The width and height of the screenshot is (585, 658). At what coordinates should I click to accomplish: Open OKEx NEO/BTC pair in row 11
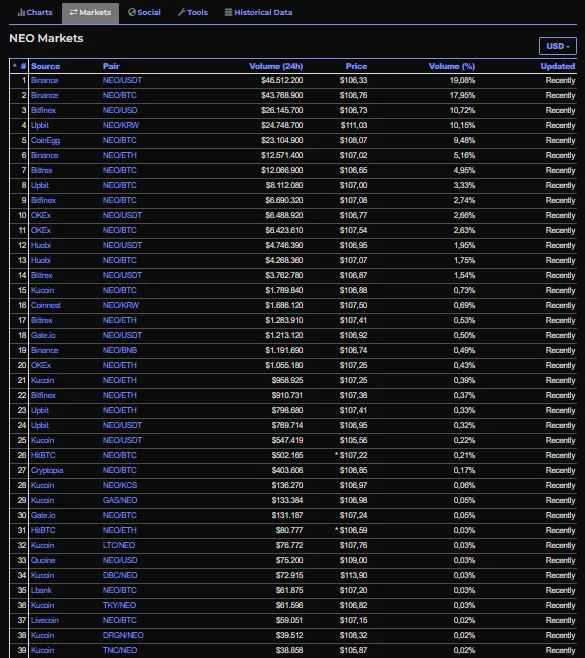[x=120, y=230]
